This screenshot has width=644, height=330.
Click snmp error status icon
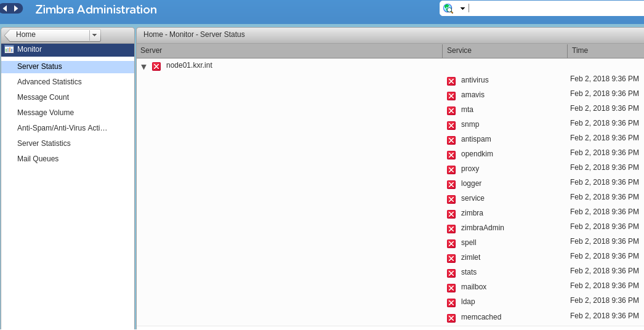pyautogui.click(x=451, y=126)
